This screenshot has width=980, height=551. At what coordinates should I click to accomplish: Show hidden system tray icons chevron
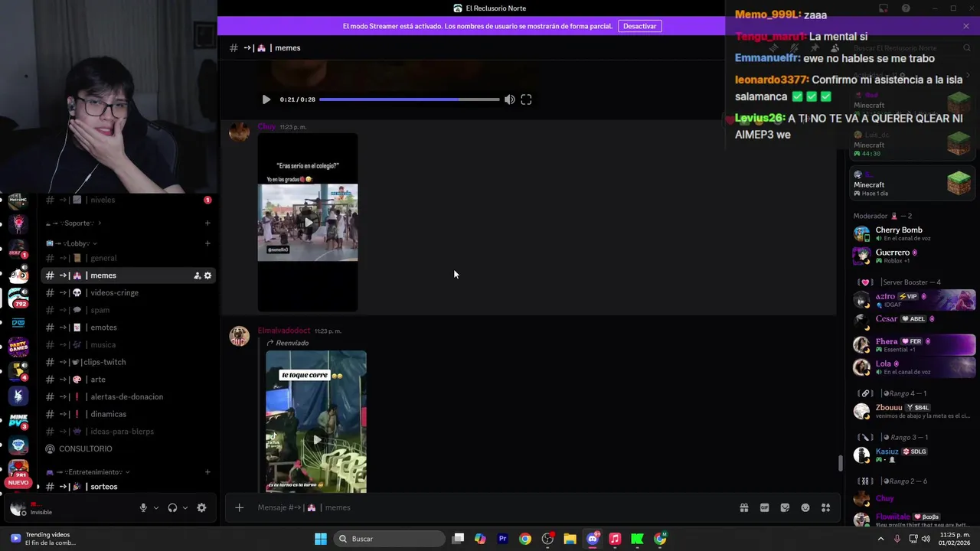pyautogui.click(x=881, y=539)
